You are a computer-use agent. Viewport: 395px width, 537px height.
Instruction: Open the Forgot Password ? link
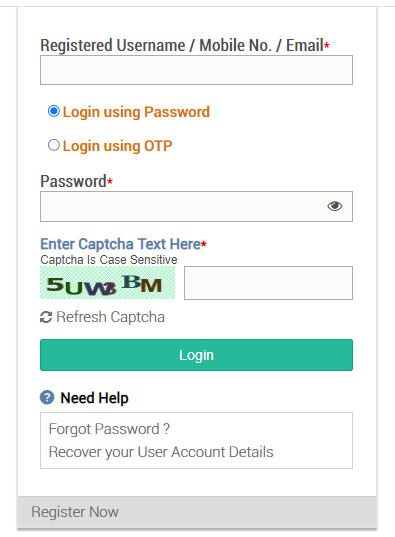coord(109,429)
